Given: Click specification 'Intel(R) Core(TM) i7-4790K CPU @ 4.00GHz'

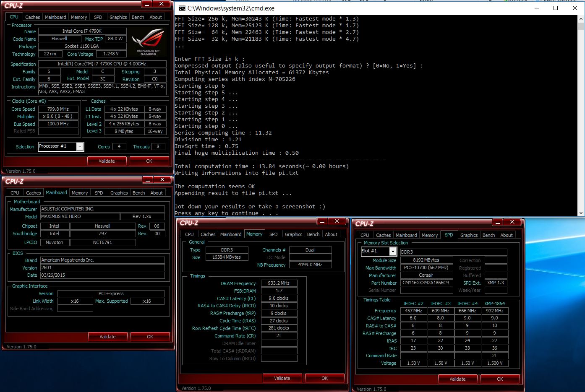Looking at the screenshot, I should click(102, 64).
